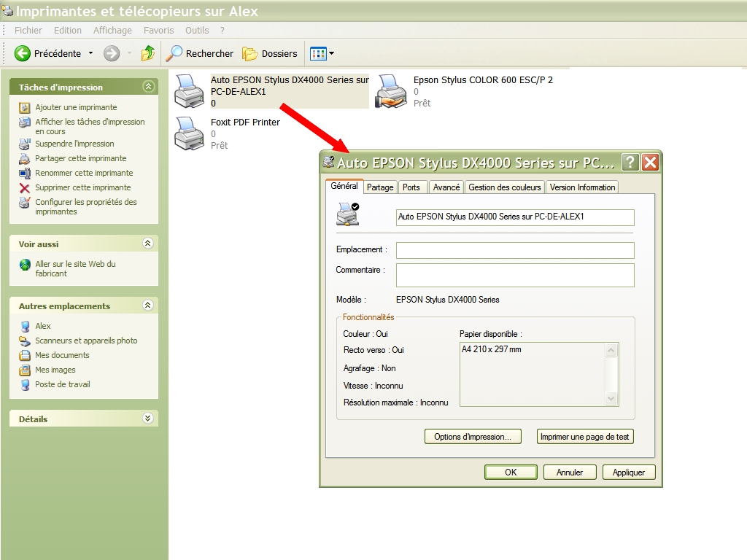The image size is (747, 560).
Task: Click the parent folder up icon
Action: [x=148, y=53]
